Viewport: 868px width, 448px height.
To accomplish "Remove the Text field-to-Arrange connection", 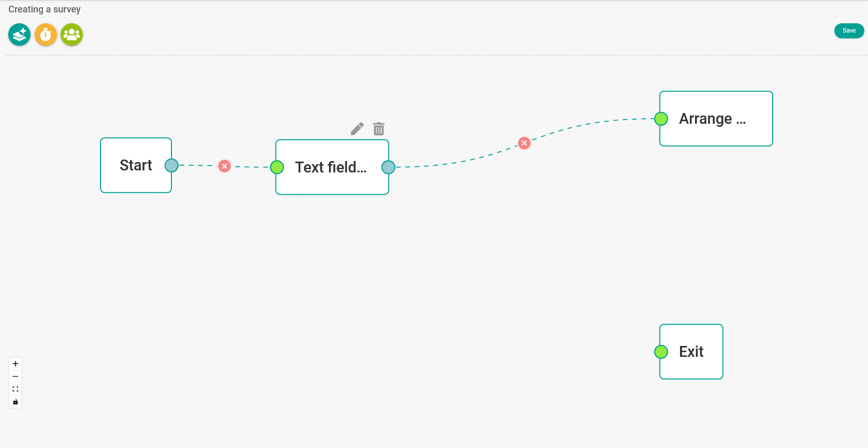I will (x=524, y=143).
